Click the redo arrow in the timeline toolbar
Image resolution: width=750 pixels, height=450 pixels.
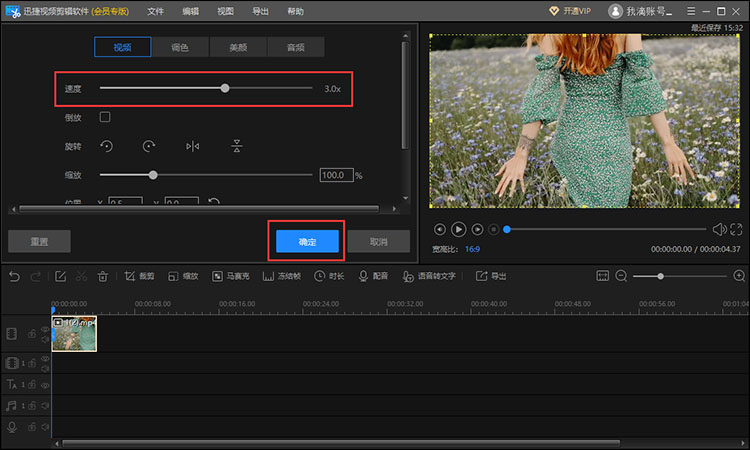[35, 276]
